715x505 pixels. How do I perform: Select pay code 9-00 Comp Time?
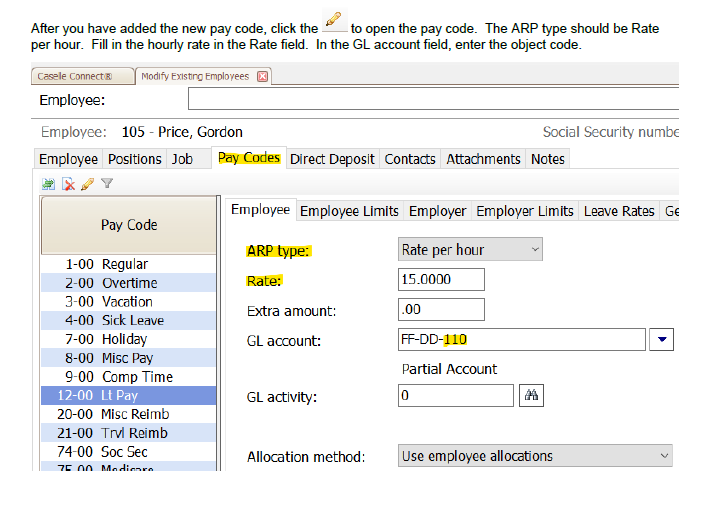pyautogui.click(x=129, y=377)
